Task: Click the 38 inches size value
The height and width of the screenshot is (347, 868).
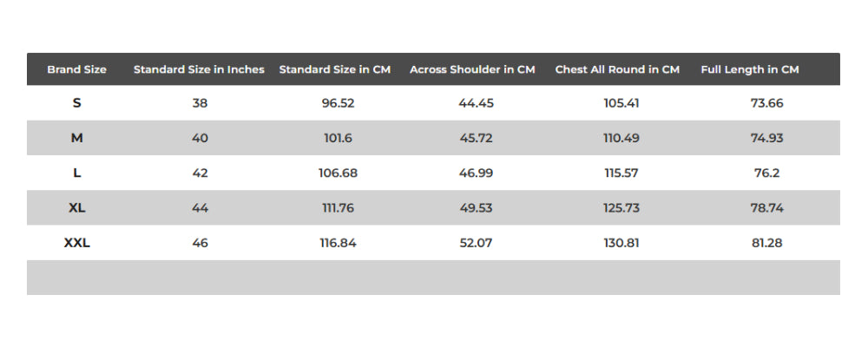Action: pyautogui.click(x=200, y=103)
